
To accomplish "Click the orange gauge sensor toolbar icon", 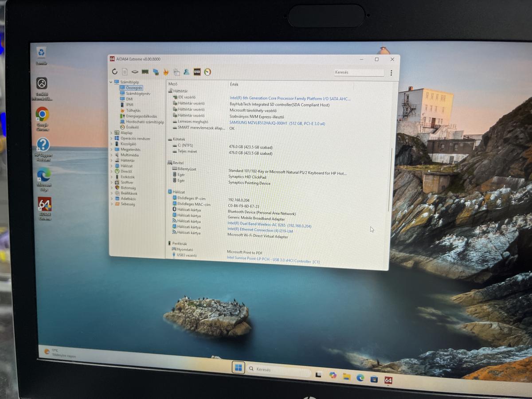I will pos(207,72).
